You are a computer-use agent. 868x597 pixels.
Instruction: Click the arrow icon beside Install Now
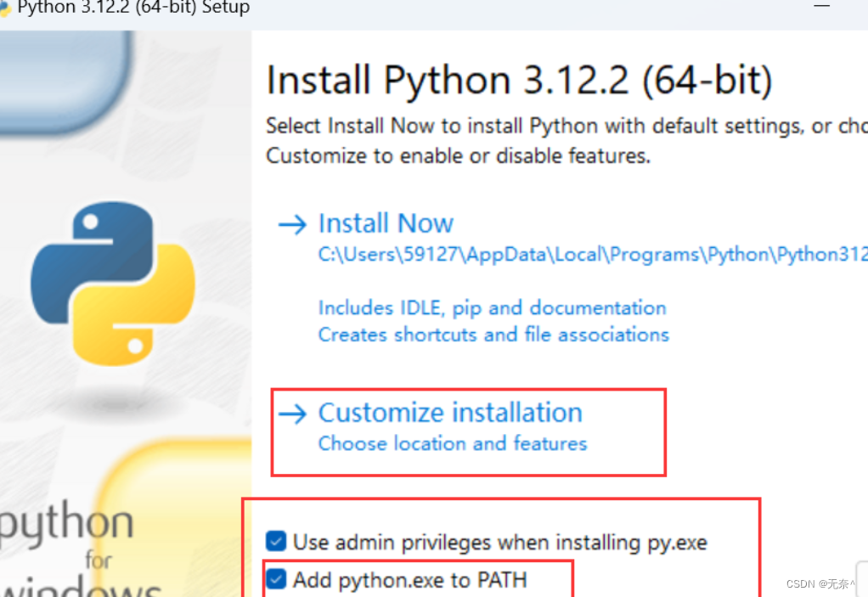292,225
